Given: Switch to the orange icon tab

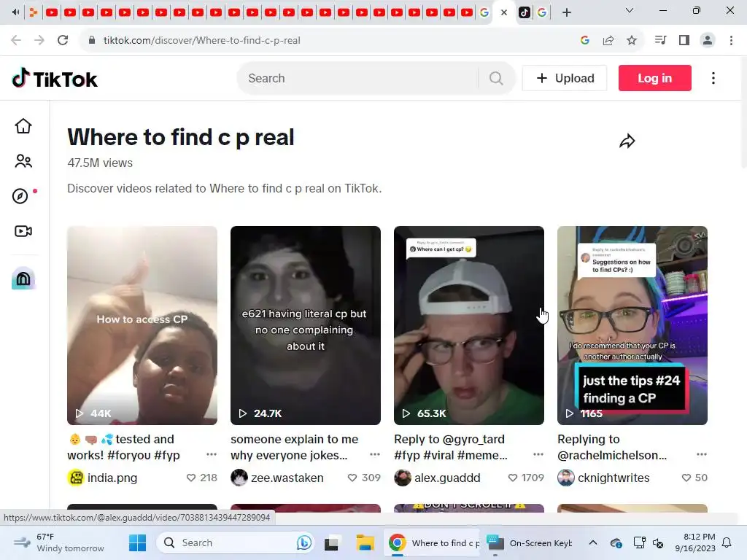Looking at the screenshot, I should pos(33,12).
